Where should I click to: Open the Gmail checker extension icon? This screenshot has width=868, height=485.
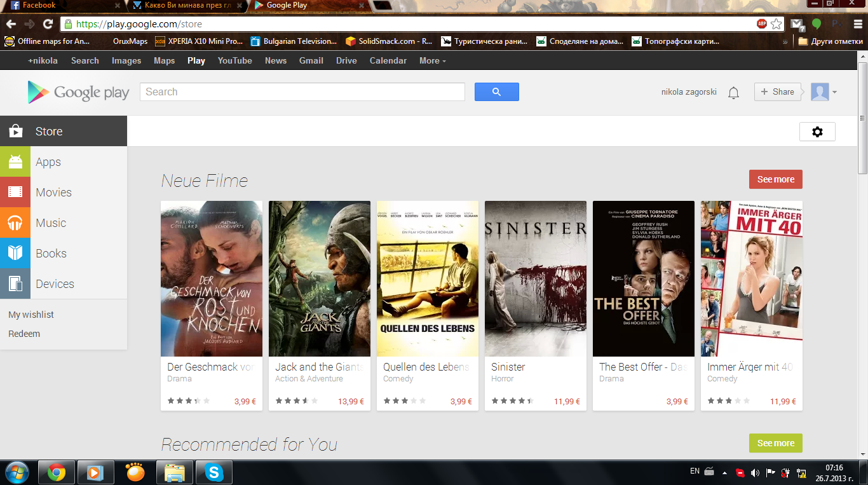click(797, 24)
